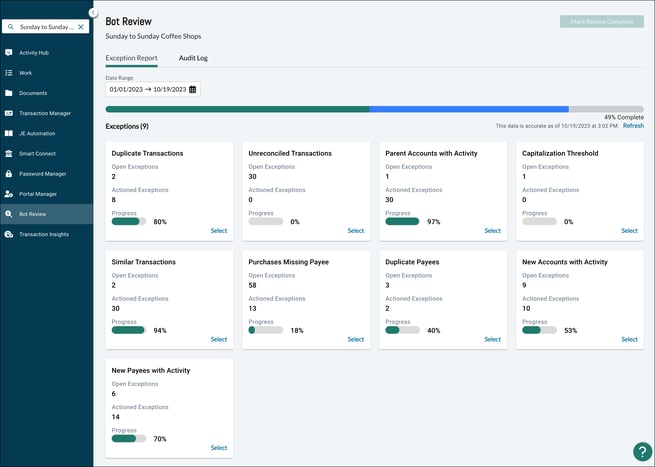Switch to the Audit Log tab
This screenshot has height=467, width=655.
point(193,58)
